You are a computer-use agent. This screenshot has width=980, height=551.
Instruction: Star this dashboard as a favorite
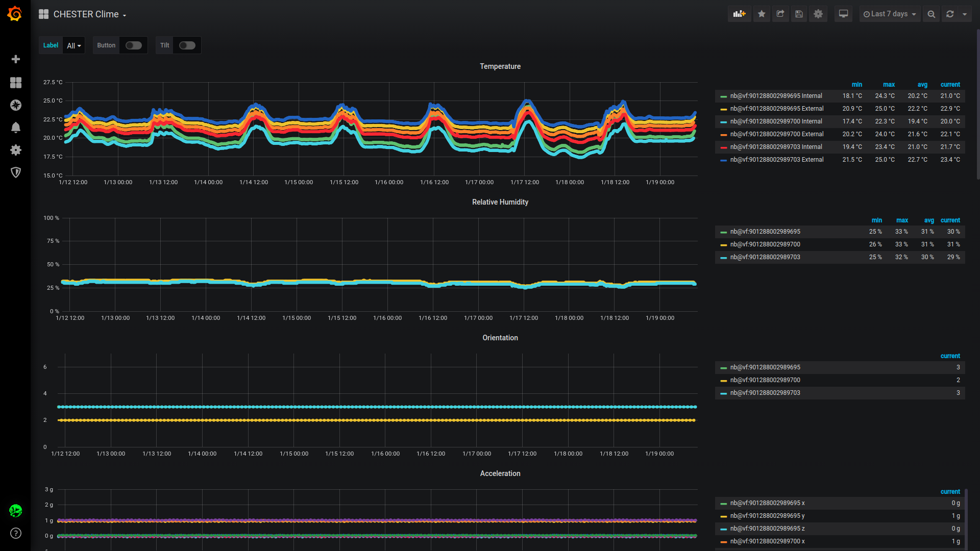(762, 14)
